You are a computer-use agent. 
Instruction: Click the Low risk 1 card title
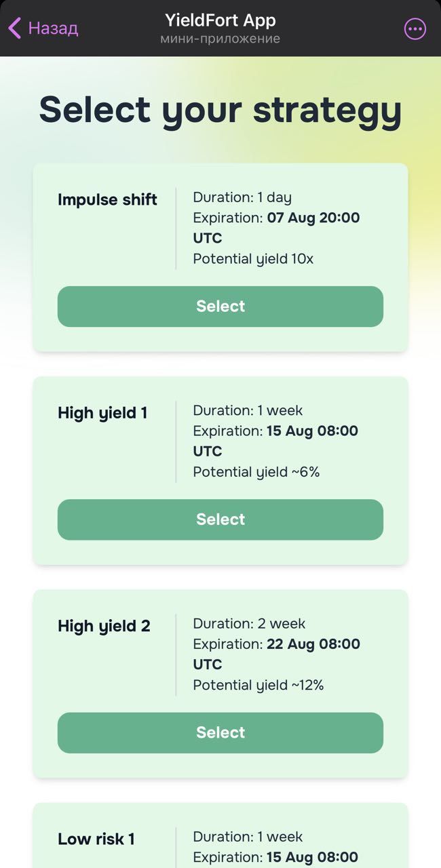pyautogui.click(x=96, y=839)
